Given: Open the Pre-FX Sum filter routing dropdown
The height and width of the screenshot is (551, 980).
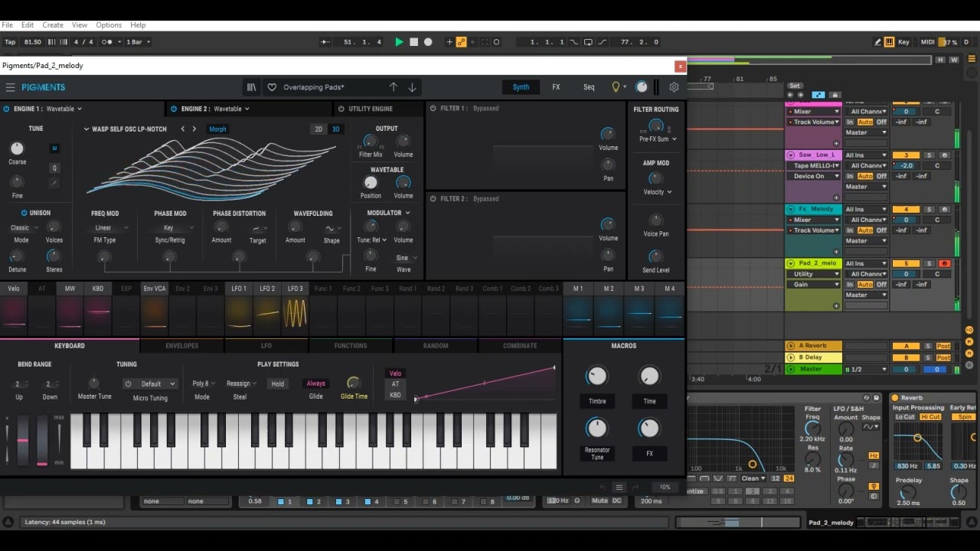Looking at the screenshot, I should (x=658, y=139).
